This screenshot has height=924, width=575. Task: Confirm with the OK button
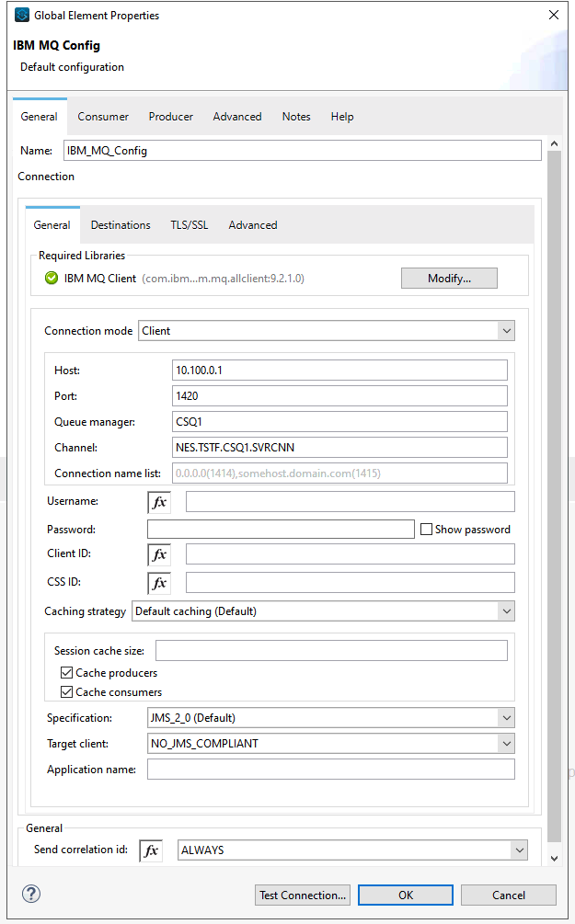(406, 895)
